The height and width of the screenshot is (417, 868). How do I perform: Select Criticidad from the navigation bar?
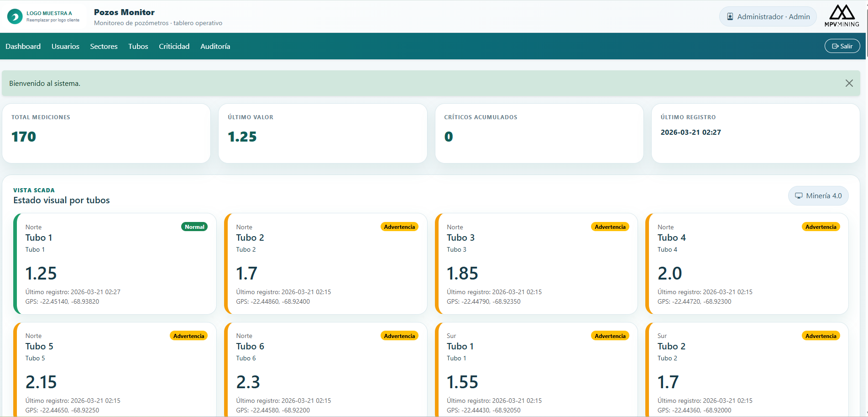tap(174, 46)
